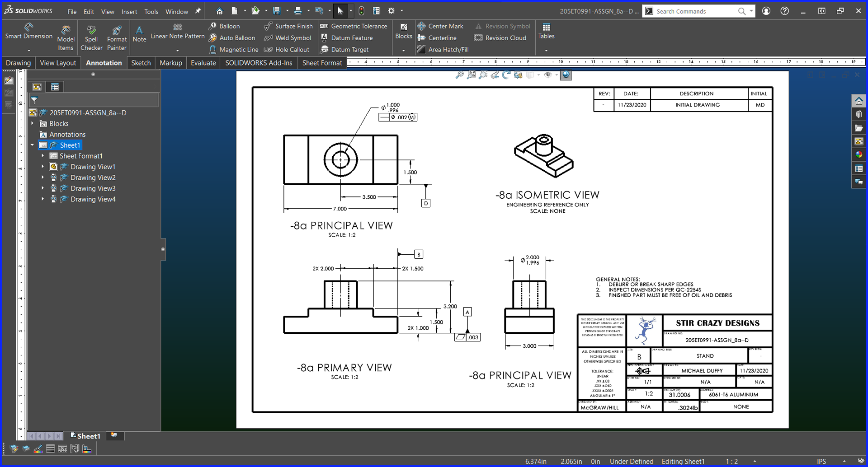Screen dimensions: 868x467
Task: Open the Save dropdown arrow
Action: pyautogui.click(x=287, y=11)
